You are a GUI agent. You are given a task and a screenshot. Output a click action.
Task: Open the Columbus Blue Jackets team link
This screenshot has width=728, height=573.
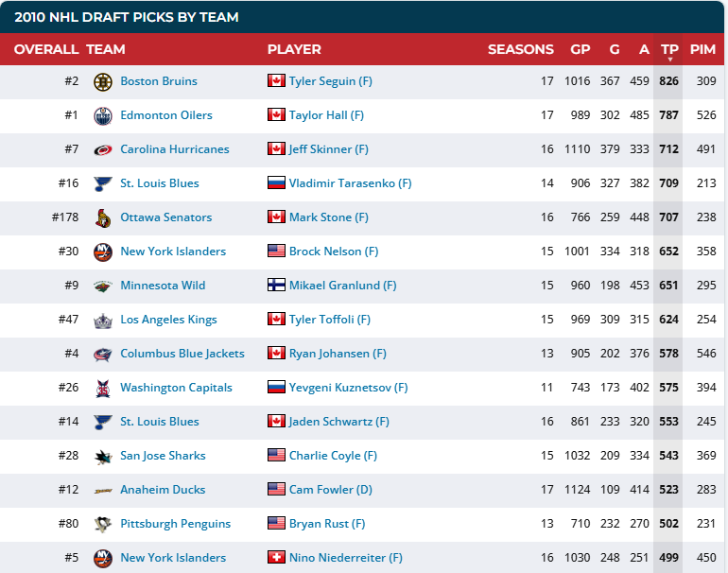pos(182,354)
